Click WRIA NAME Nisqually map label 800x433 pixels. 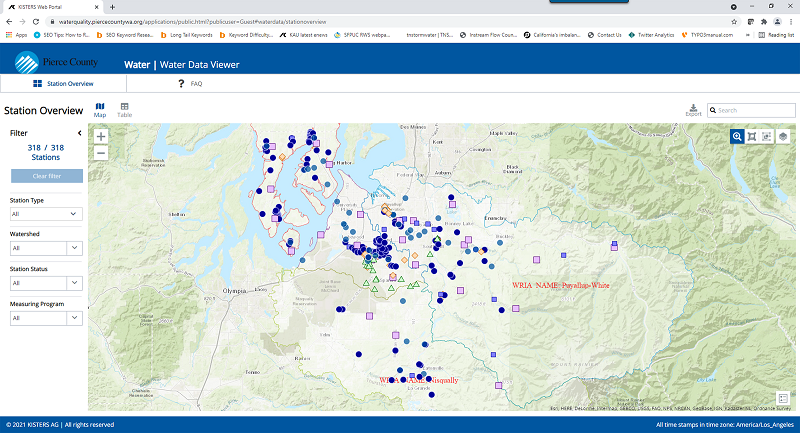point(419,380)
